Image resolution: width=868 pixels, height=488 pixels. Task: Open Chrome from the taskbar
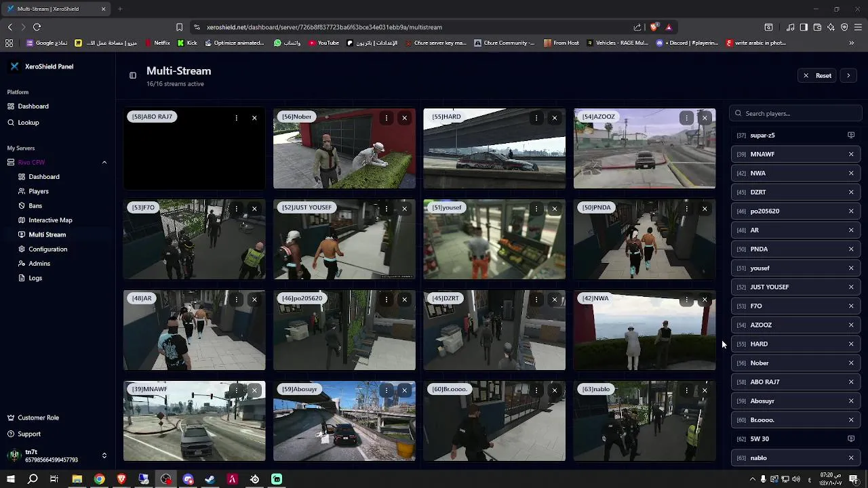click(99, 479)
